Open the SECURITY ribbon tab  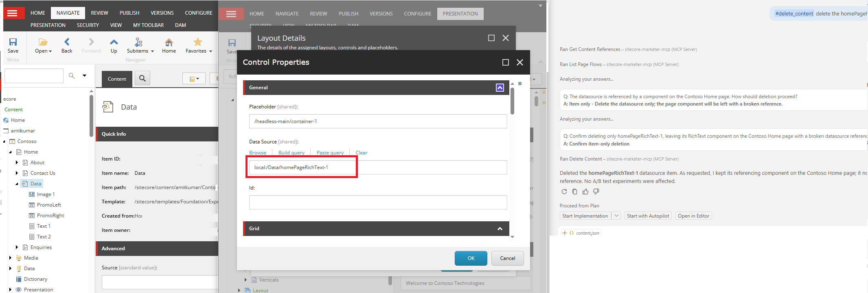click(88, 25)
